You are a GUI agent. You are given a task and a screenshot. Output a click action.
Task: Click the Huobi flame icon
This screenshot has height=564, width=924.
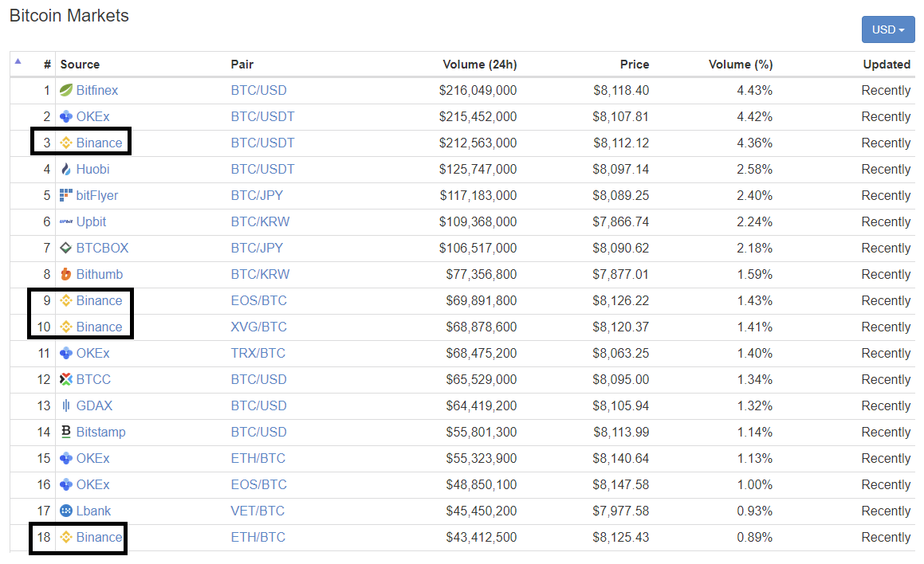pyautogui.click(x=66, y=169)
